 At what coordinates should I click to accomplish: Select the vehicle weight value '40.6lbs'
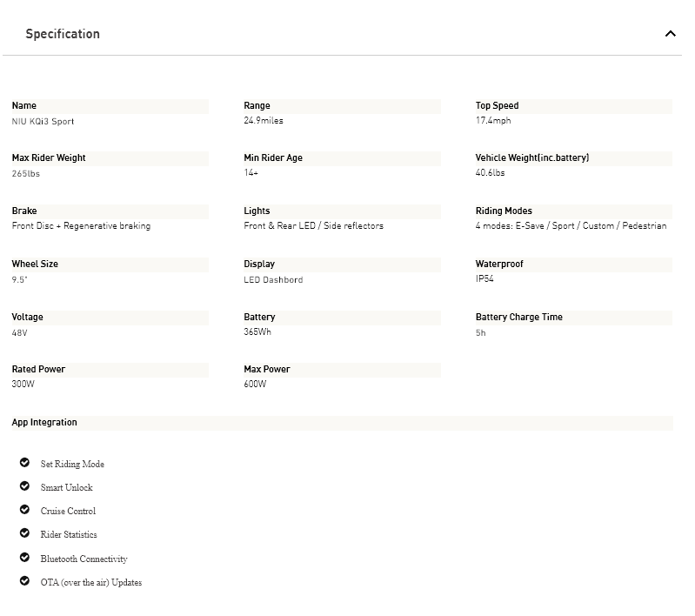[491, 173]
